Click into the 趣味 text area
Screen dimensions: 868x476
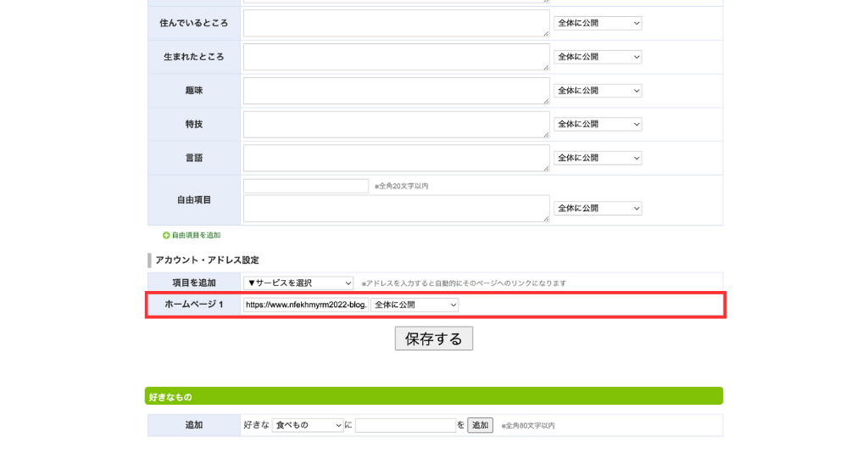pyautogui.click(x=396, y=91)
